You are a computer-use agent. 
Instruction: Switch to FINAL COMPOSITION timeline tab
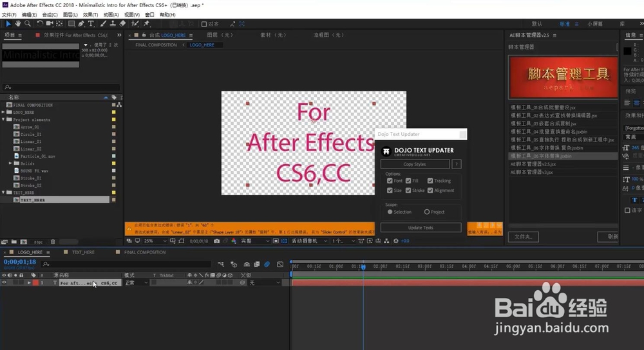[145, 252]
